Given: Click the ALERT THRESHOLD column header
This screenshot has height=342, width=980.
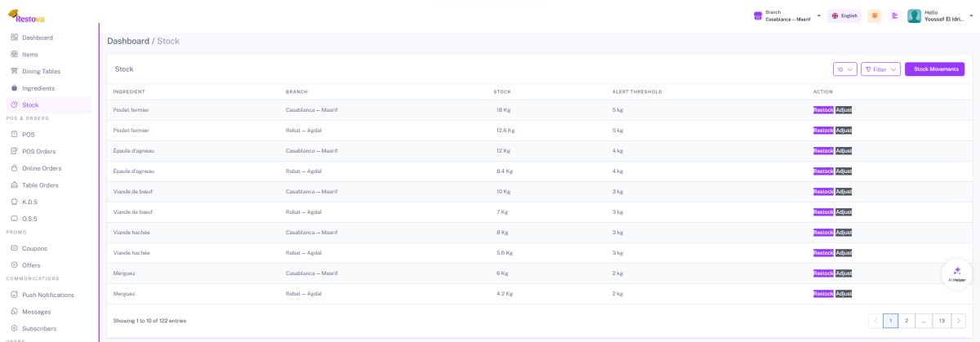Looking at the screenshot, I should click(x=637, y=91).
